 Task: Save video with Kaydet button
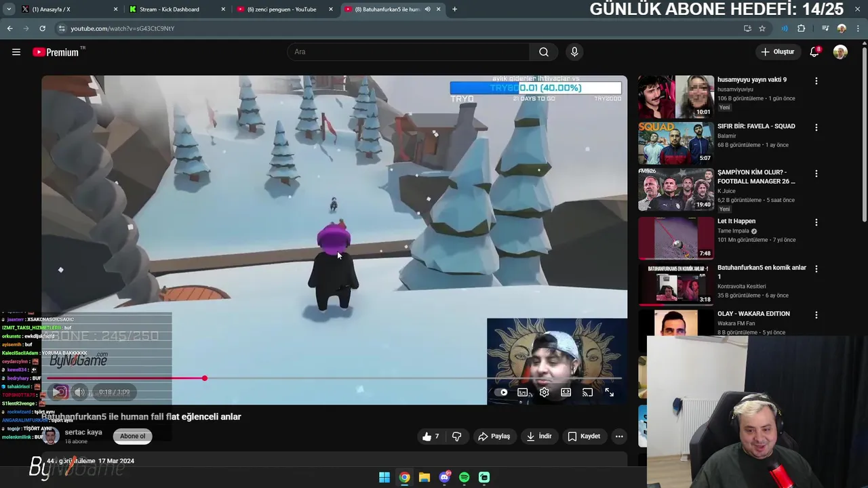(584, 436)
